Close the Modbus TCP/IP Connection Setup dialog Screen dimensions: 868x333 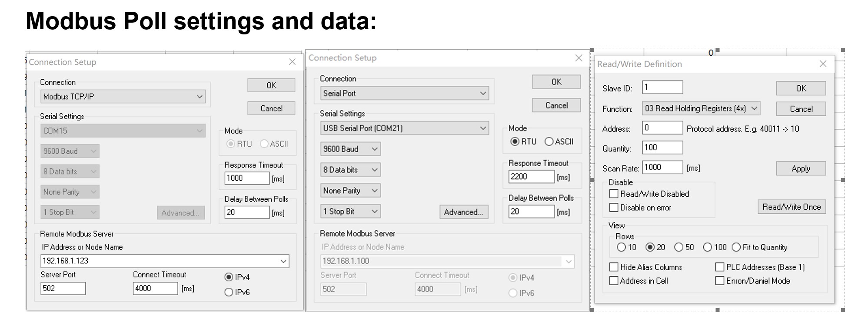[x=293, y=62]
